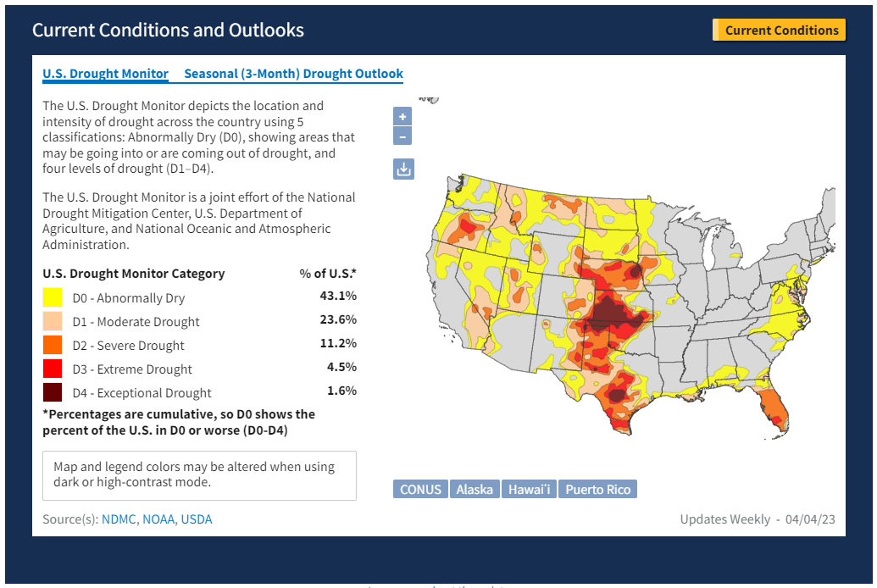Switch map to Alaska

pos(475,490)
